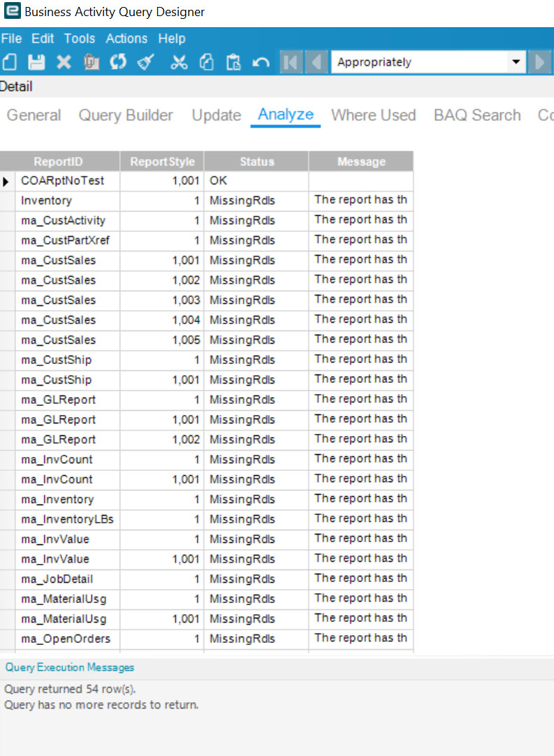This screenshot has width=554, height=756.
Task: Click the Paste clipboard icon
Action: [x=233, y=62]
